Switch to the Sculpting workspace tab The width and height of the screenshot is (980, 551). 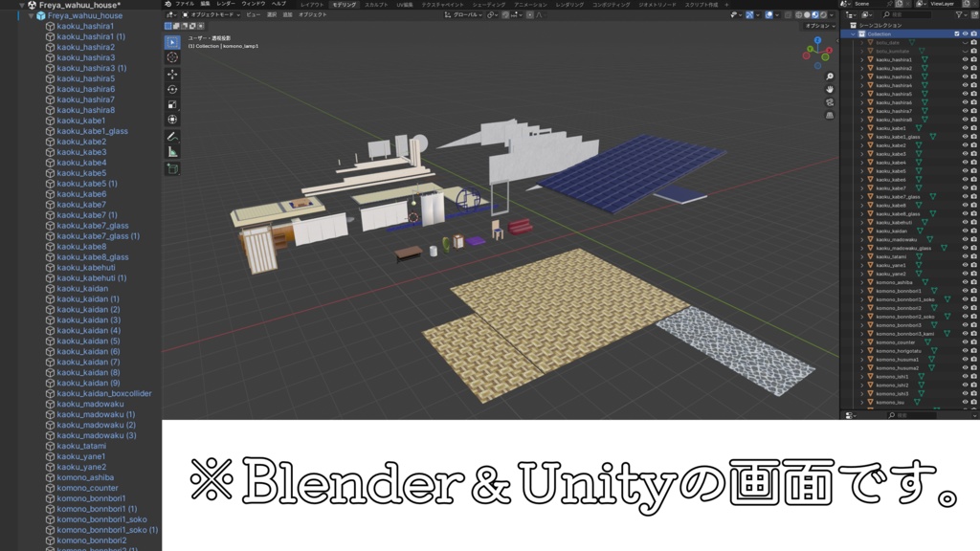376,5
